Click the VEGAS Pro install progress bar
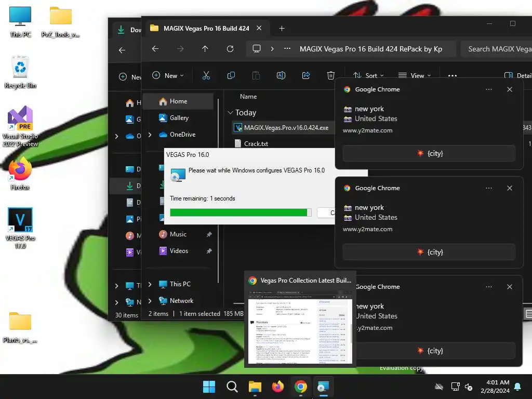Image resolution: width=532 pixels, height=399 pixels. coord(241,212)
